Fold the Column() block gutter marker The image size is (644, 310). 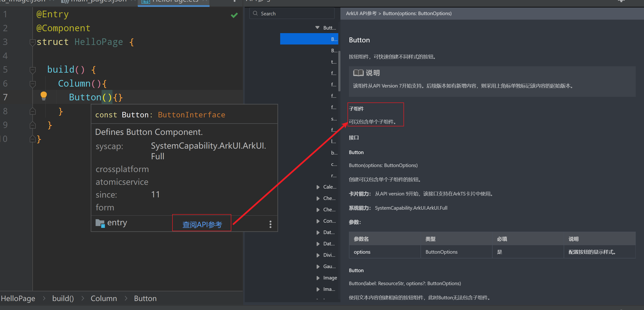(33, 84)
